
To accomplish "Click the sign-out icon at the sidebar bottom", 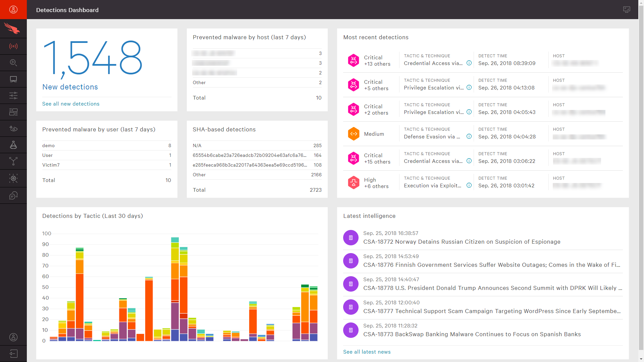I will click(13, 354).
